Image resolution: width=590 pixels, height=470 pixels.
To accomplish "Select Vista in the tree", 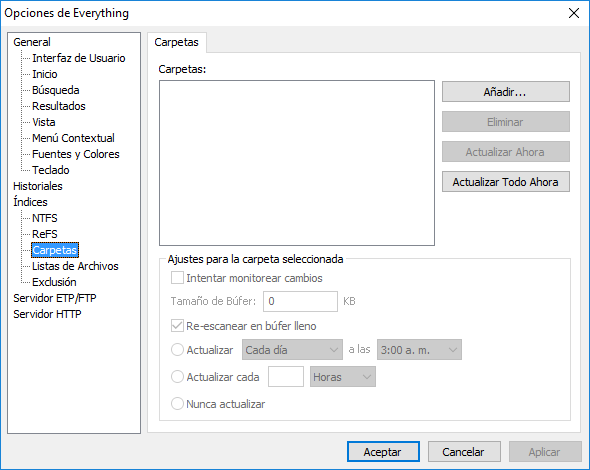I will (44, 122).
